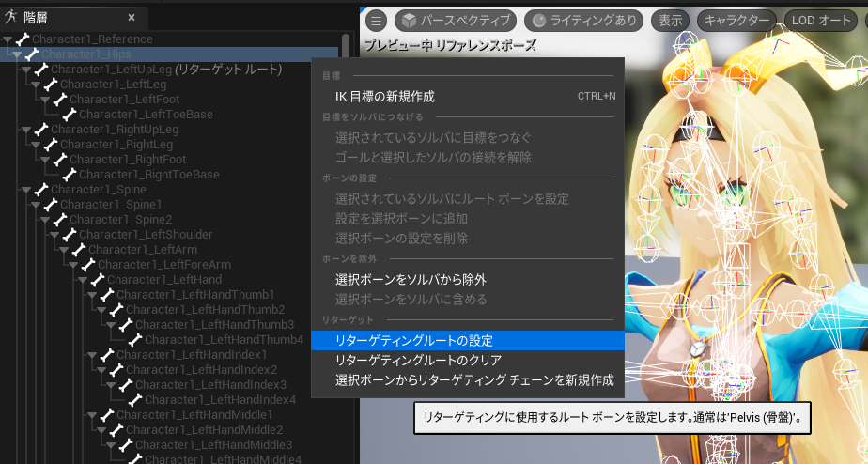Choose 選択ボーンからリターゲティング チェーンを新規作成 entry
Viewport: 868px width, 464px height.
coord(468,380)
